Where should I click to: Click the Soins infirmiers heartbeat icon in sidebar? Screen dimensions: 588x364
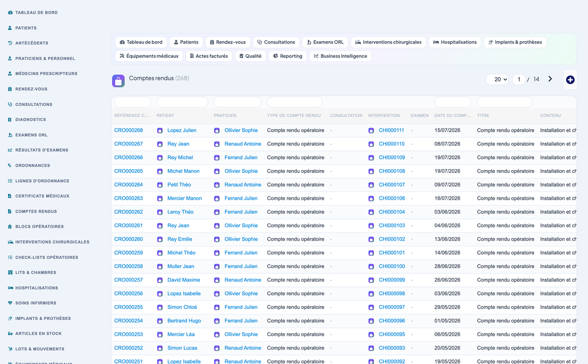click(10, 303)
